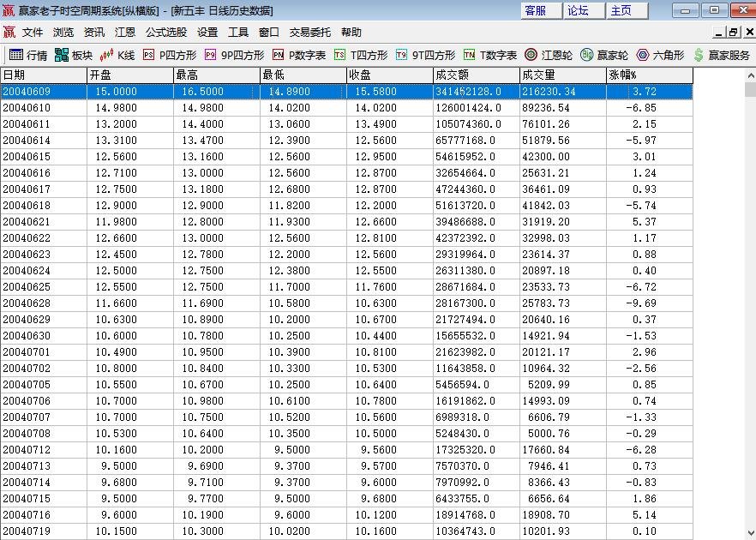Viewport: 756px width, 540px height.
Task: Open the 设置 menu
Action: point(207,33)
